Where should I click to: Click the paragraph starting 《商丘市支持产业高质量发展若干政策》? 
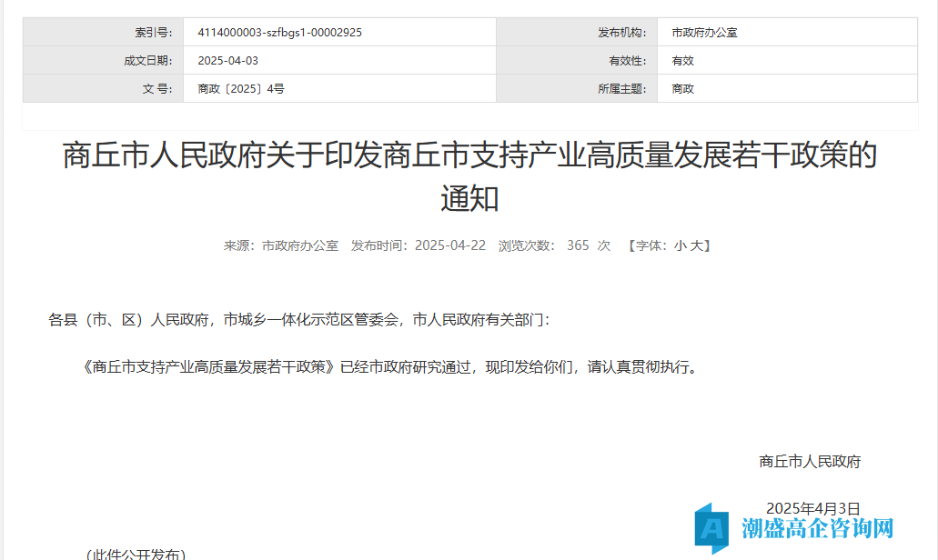click(390, 366)
